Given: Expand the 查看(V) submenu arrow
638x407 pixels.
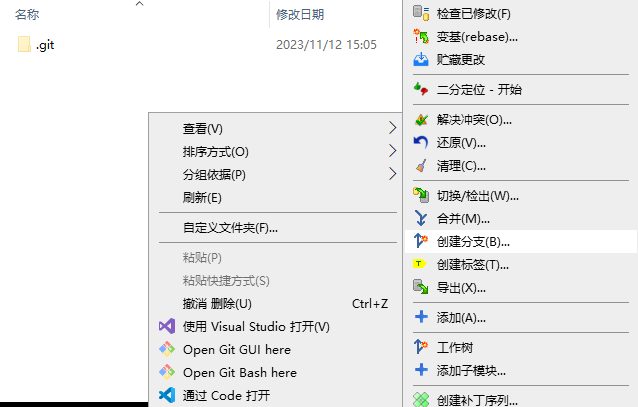Looking at the screenshot, I should click(392, 128).
